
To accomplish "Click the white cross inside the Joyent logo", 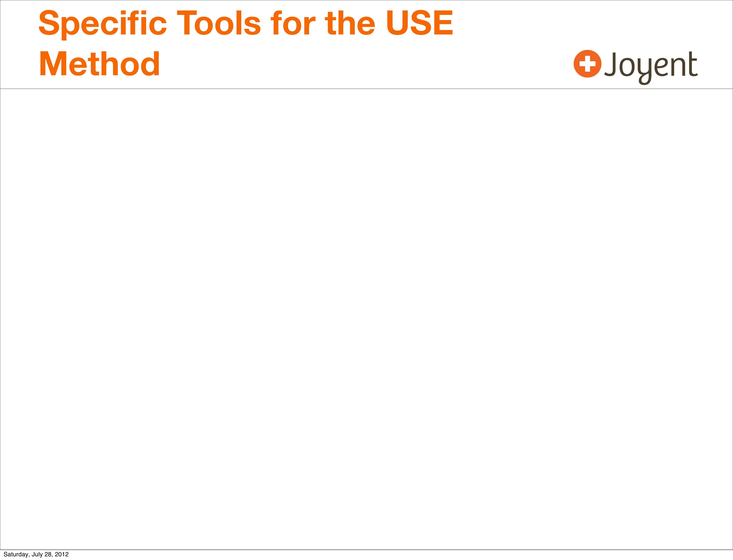I will pyautogui.click(x=587, y=64).
